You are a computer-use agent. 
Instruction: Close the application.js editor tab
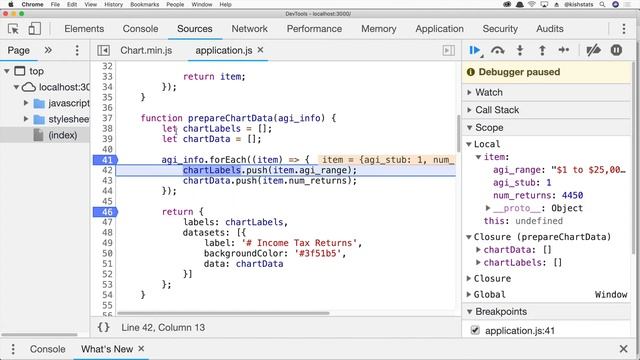pyautogui.click(x=260, y=50)
